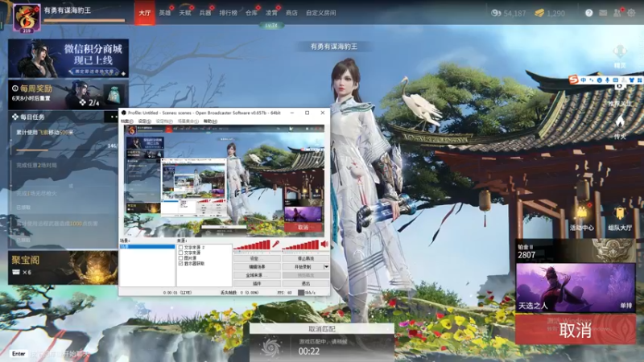
Task: Select highlighted scene in 场景 list
Action: (147, 247)
